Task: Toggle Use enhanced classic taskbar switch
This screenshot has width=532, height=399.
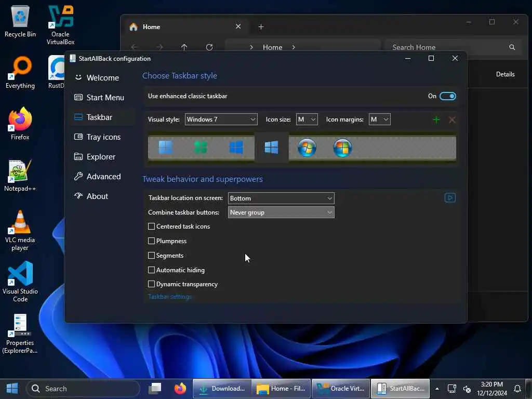Action: pos(447,96)
